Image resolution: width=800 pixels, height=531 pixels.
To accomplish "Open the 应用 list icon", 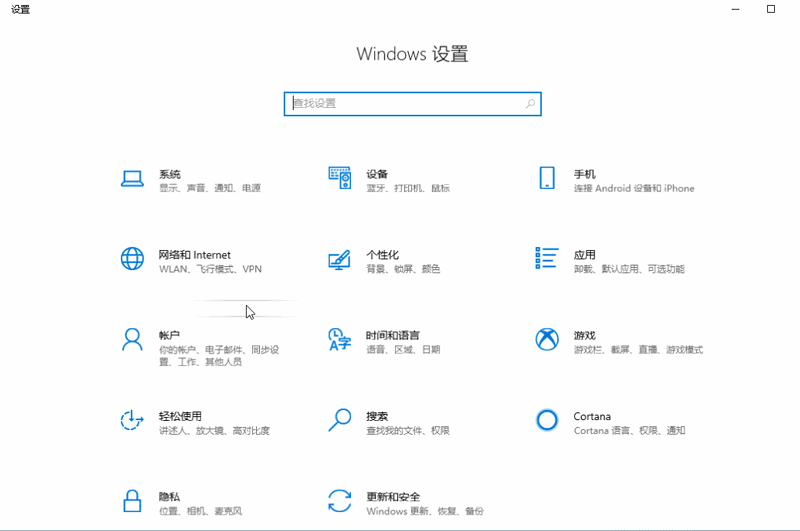I will [547, 258].
